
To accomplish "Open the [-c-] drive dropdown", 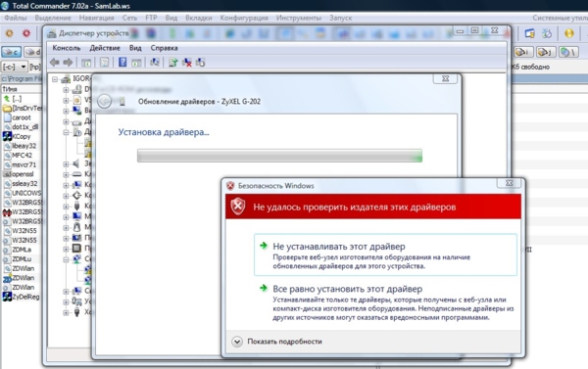I will [24, 68].
